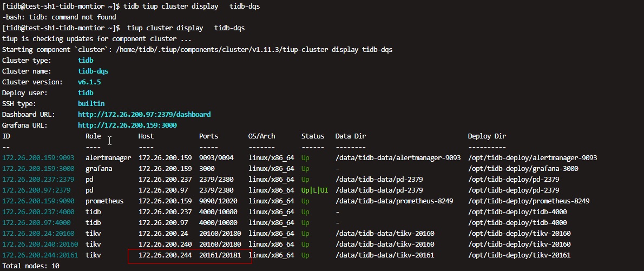This screenshot has width=644, height=271.
Task: Click the Role column header
Action: [93, 136]
